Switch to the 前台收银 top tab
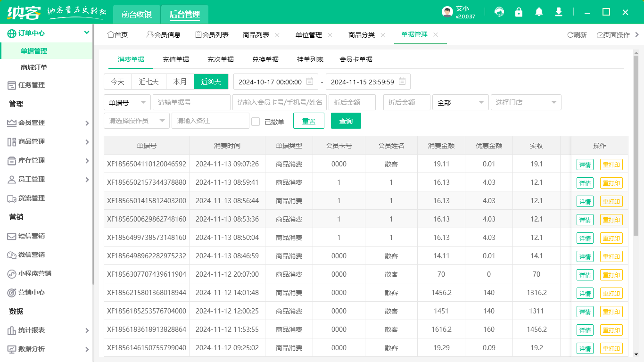 137,14
